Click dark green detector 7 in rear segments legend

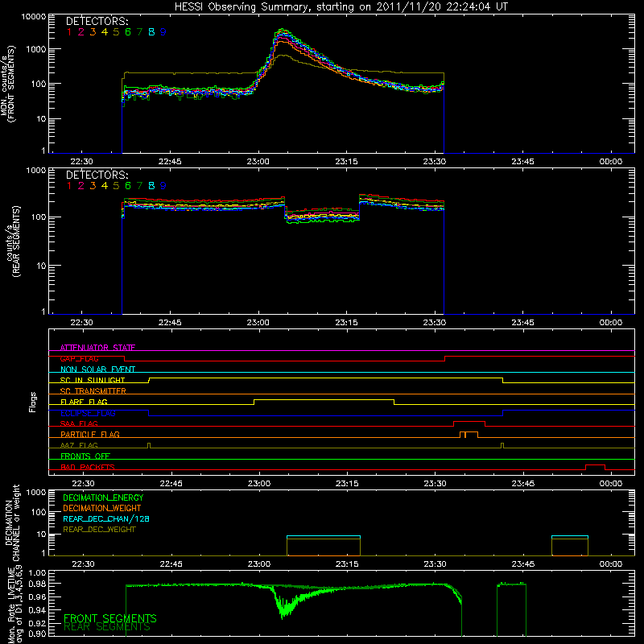click(x=139, y=186)
